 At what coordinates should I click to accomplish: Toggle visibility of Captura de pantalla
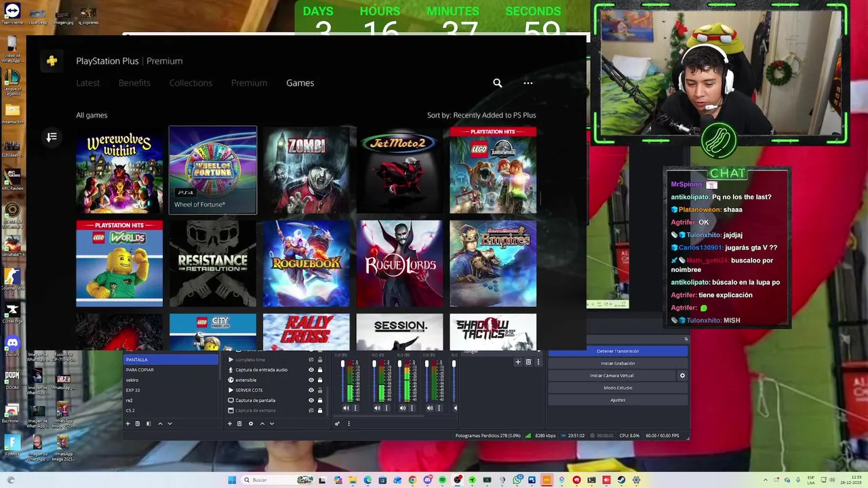[x=311, y=401]
